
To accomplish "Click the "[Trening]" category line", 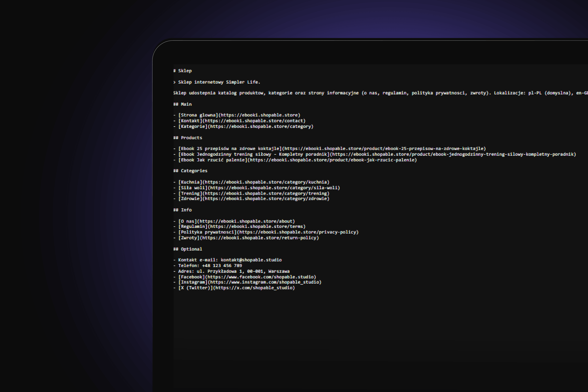I will [x=251, y=194].
